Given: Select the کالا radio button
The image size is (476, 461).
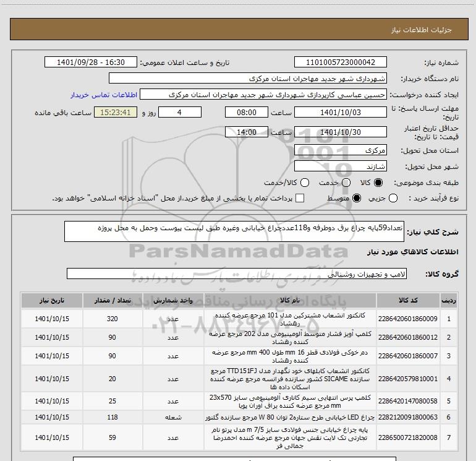Looking at the screenshot, I should 378,183.
